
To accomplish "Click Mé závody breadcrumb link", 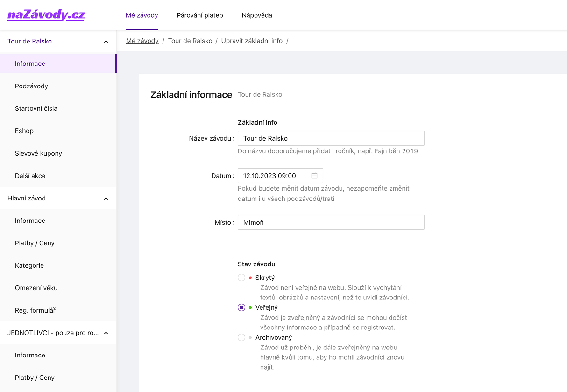I will click(x=142, y=41).
